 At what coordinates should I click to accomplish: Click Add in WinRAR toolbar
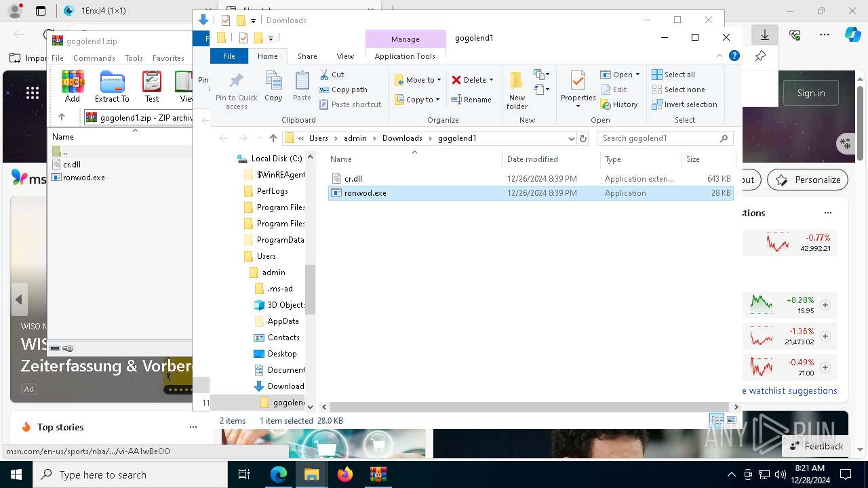73,86
